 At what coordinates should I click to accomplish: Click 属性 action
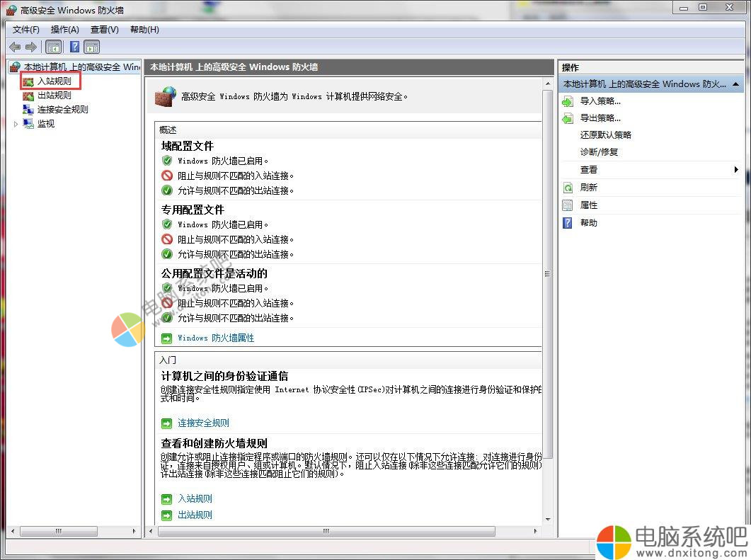(589, 205)
